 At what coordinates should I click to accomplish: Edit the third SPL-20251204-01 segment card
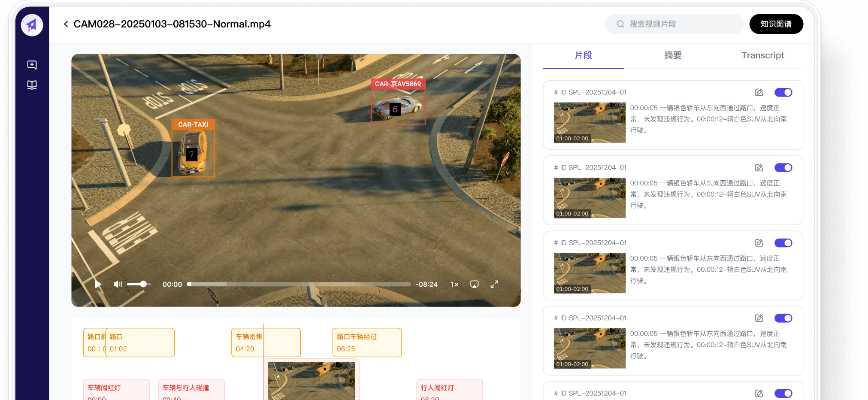click(x=759, y=243)
